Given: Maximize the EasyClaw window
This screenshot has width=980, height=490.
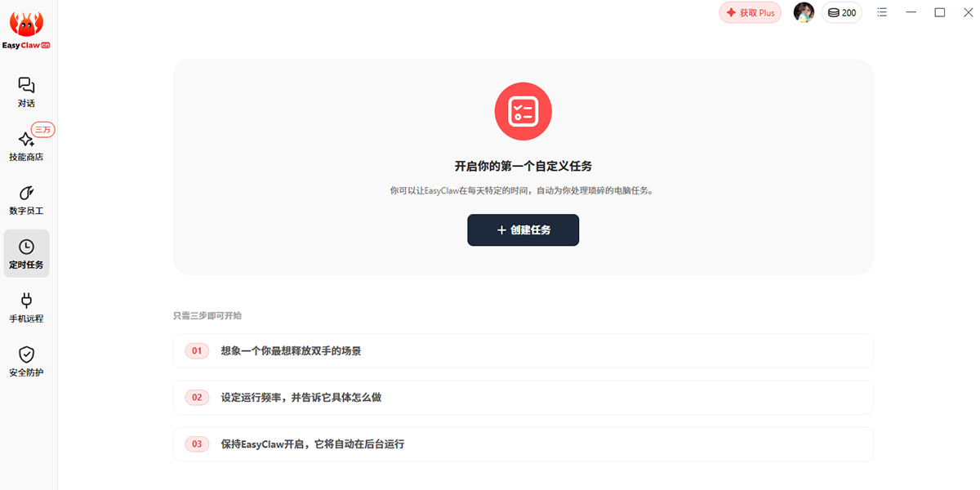Looking at the screenshot, I should [940, 12].
